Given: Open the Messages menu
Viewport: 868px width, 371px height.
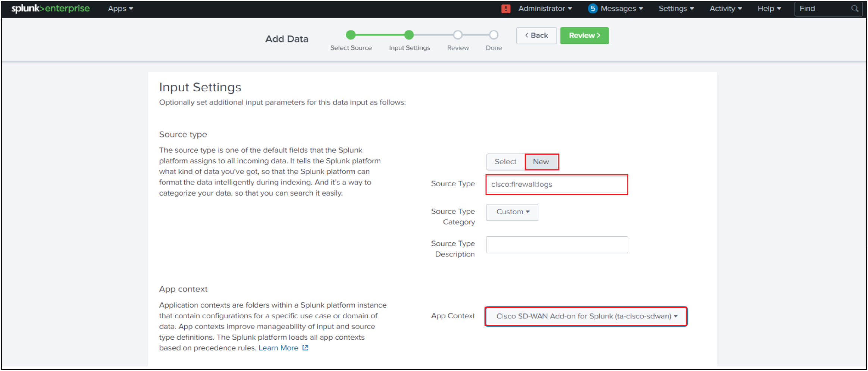Looking at the screenshot, I should point(622,9).
